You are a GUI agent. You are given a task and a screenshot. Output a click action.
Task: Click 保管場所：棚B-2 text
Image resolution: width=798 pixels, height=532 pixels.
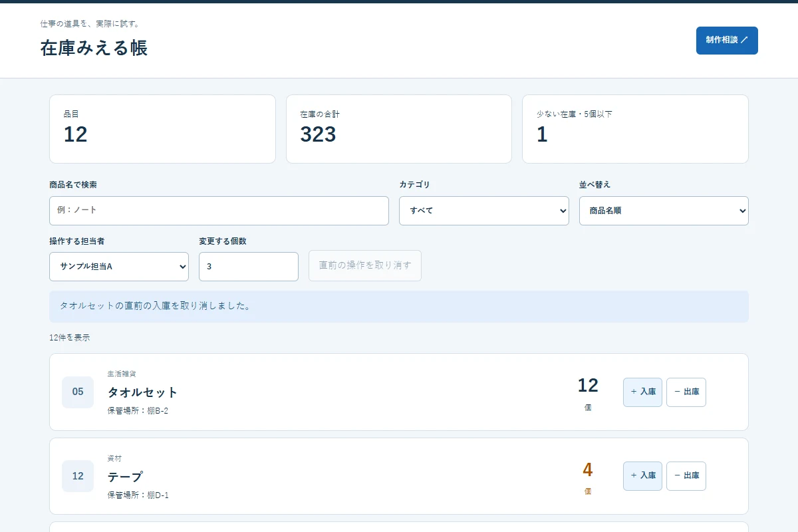coord(138,411)
